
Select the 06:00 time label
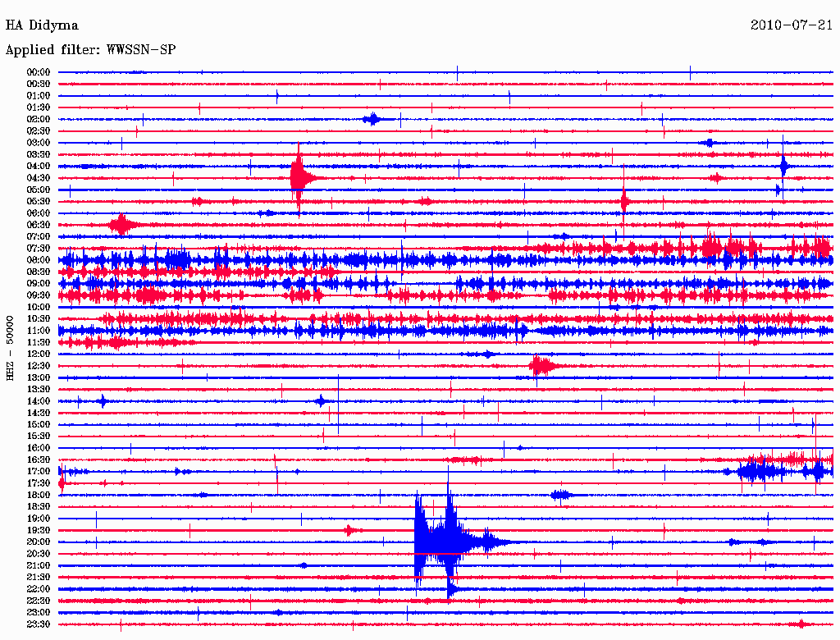pyautogui.click(x=38, y=213)
